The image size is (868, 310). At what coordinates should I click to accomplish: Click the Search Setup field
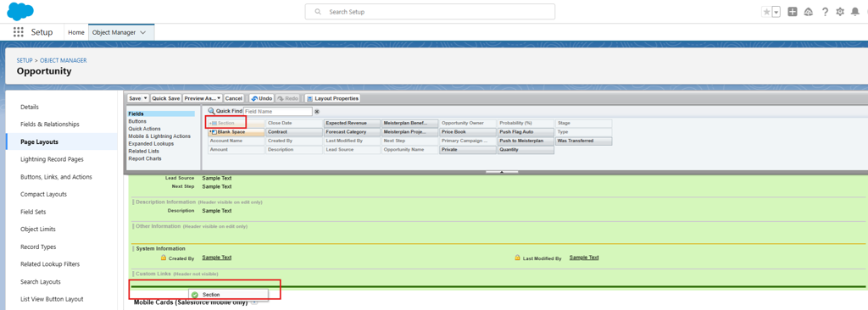[430, 12]
